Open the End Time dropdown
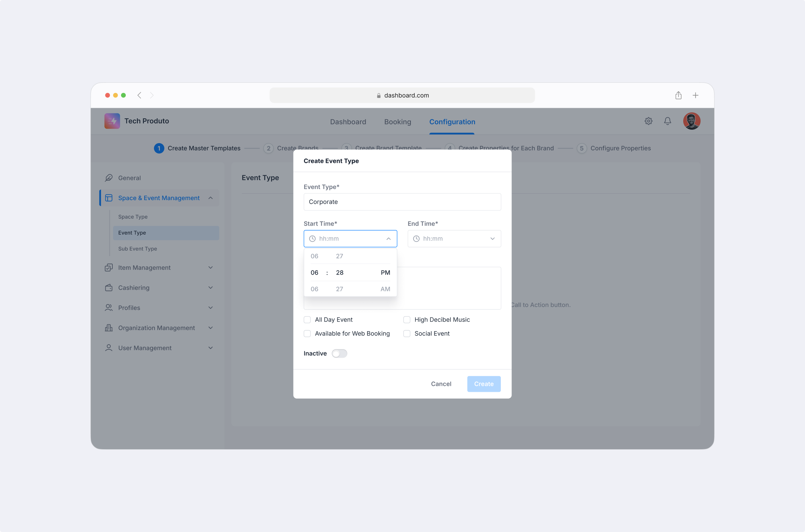Viewport: 805px width, 532px height. click(492, 239)
